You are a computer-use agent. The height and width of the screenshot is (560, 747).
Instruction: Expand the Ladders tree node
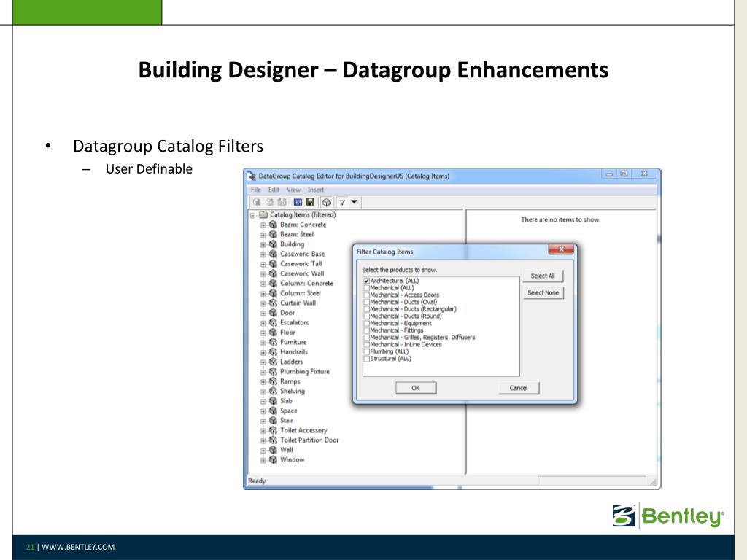click(x=263, y=362)
